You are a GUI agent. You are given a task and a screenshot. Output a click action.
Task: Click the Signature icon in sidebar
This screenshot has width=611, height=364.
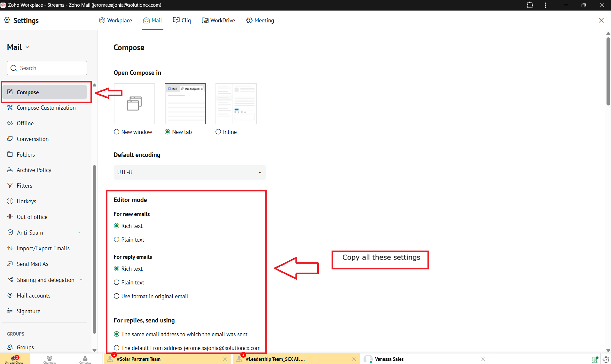[10, 311]
